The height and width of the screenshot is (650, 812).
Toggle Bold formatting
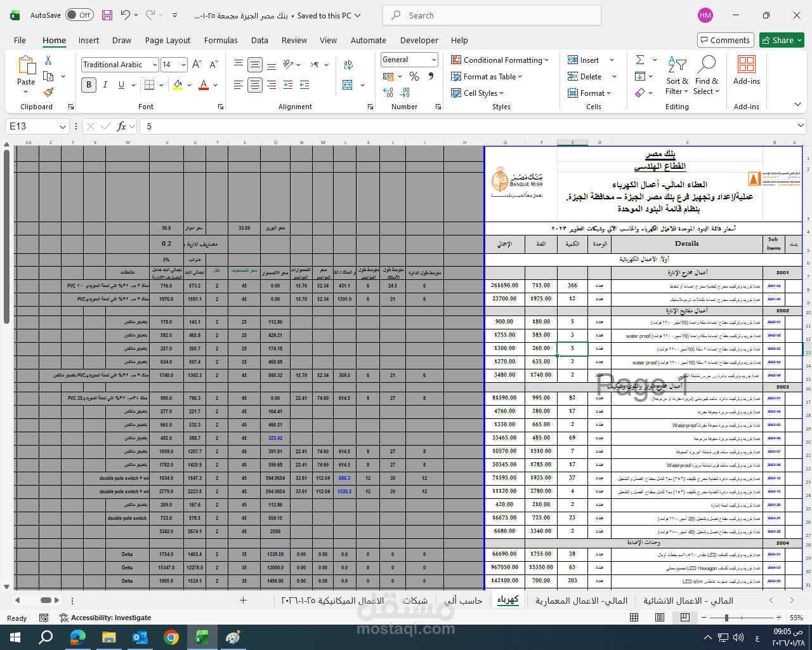click(89, 84)
